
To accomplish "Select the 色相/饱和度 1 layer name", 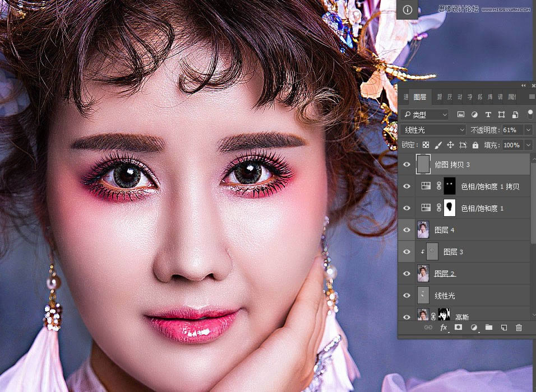I will point(482,208).
